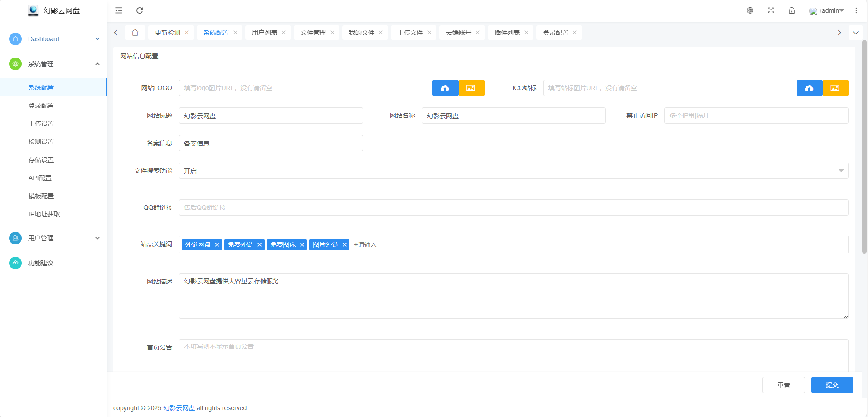The image size is (868, 417).
Task: Open the 文件搜索功能 dropdown
Action: (x=513, y=171)
